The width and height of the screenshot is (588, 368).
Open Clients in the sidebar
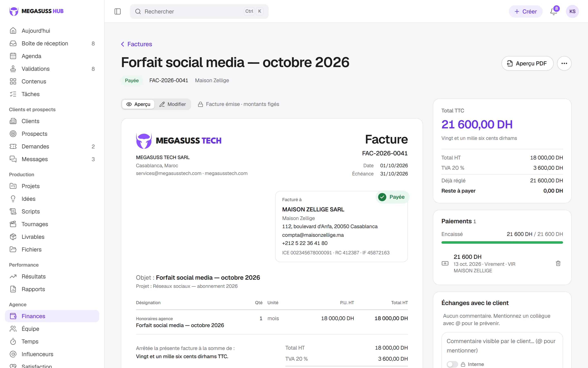tap(52, 121)
